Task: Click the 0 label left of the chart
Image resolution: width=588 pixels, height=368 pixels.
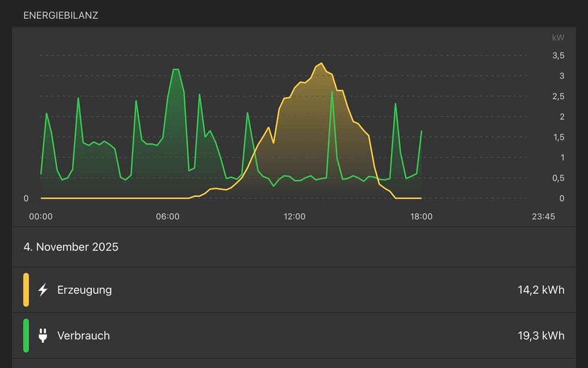Action: coord(26,199)
